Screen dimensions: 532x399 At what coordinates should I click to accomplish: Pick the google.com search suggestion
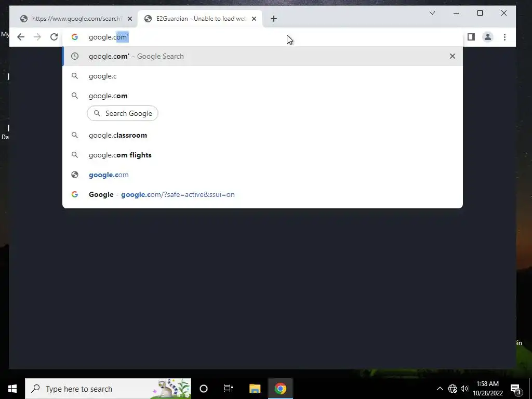tap(262, 96)
